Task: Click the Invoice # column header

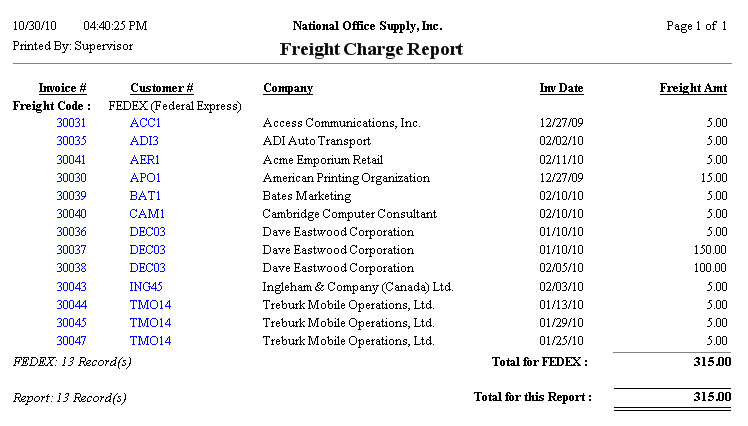Action: point(62,88)
